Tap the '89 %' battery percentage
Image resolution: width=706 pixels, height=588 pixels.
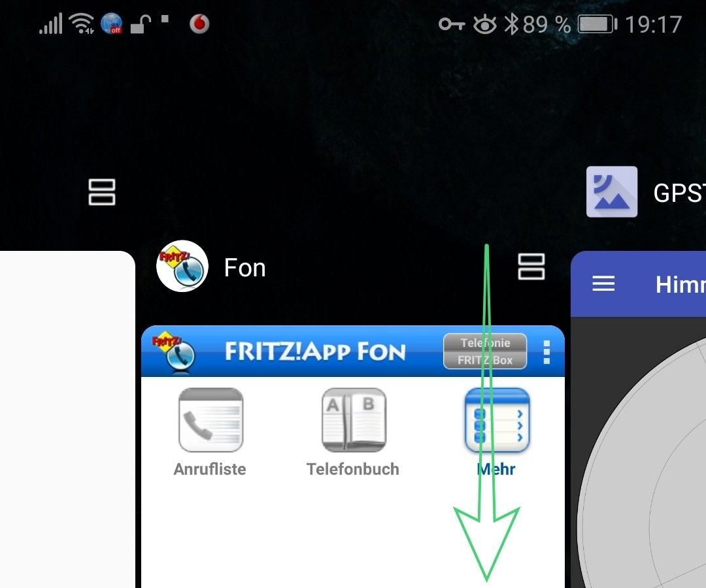coord(547,24)
